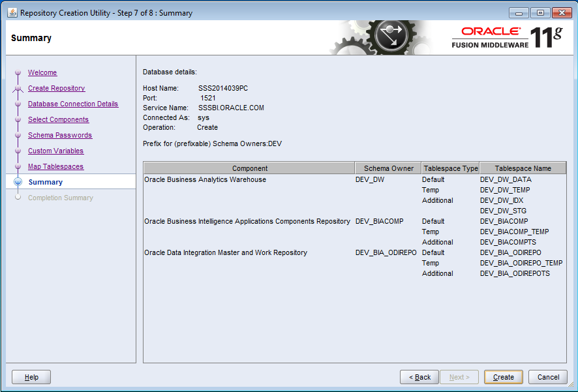Click the DEV_DW_TEMP tablespace name
This screenshot has height=392, width=578.
505,190
